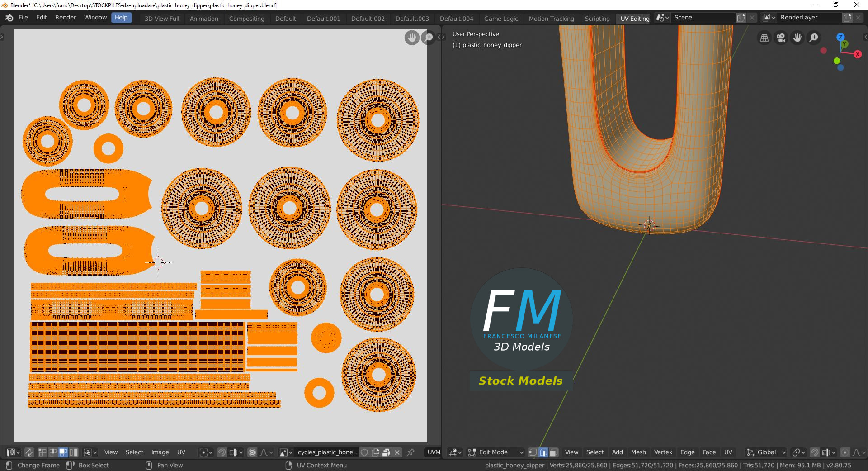Toggle camera view in the 3D viewport
The width and height of the screenshot is (868, 471).
[781, 38]
